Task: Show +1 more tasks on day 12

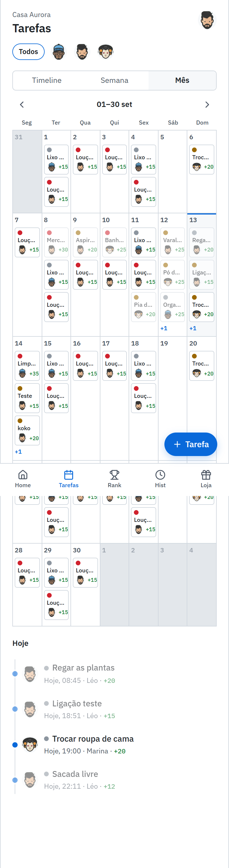Action: point(164,328)
